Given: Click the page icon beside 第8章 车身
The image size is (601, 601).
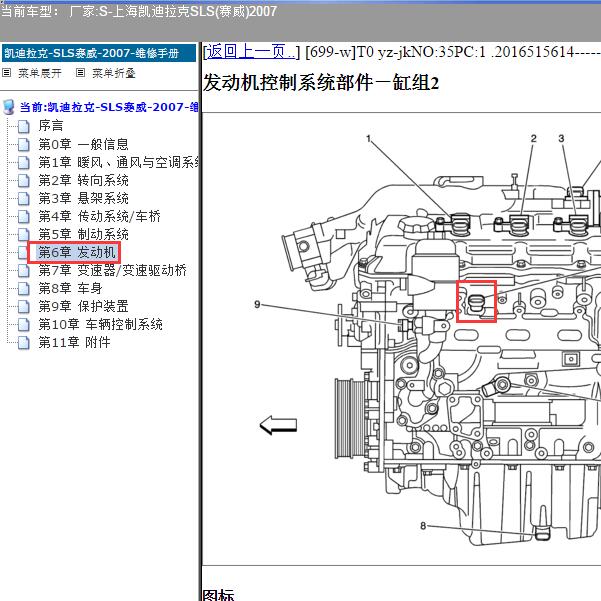Looking at the screenshot, I should click(x=24, y=289).
